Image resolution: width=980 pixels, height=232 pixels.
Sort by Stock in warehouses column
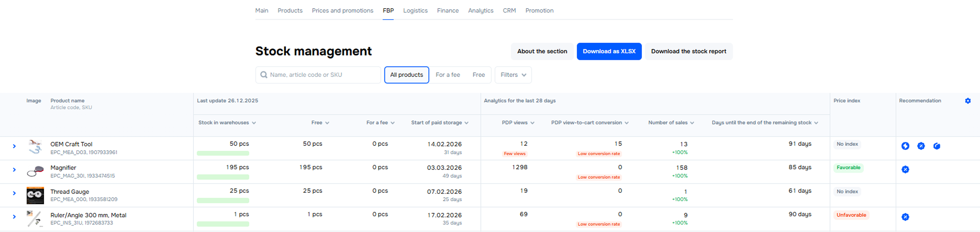[227, 123]
